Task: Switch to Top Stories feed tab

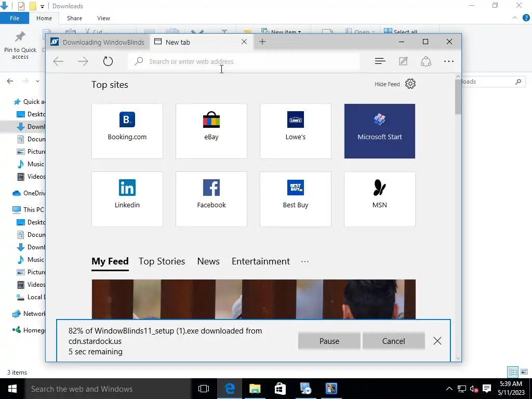Action: click(162, 261)
